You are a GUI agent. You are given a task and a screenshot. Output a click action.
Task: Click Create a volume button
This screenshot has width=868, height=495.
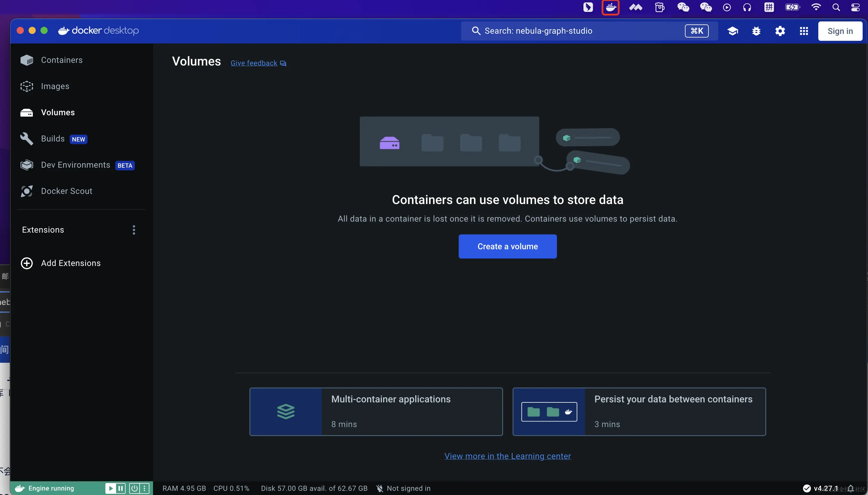click(x=507, y=247)
